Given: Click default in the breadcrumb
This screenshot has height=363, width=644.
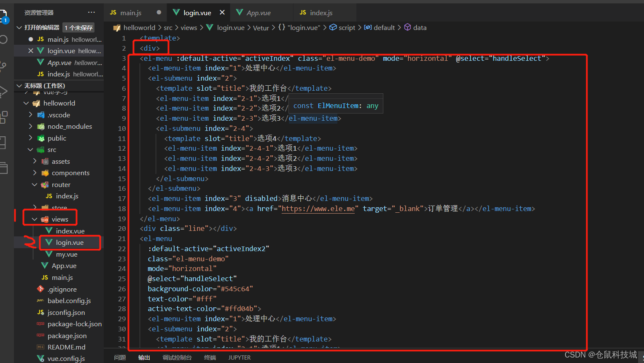Looking at the screenshot, I should point(384,27).
